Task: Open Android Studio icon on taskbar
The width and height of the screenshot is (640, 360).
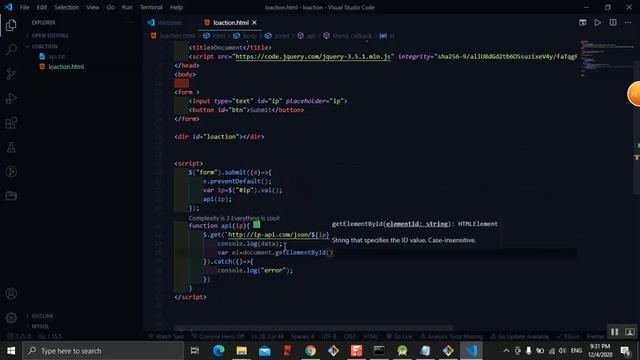Action: tap(402, 351)
